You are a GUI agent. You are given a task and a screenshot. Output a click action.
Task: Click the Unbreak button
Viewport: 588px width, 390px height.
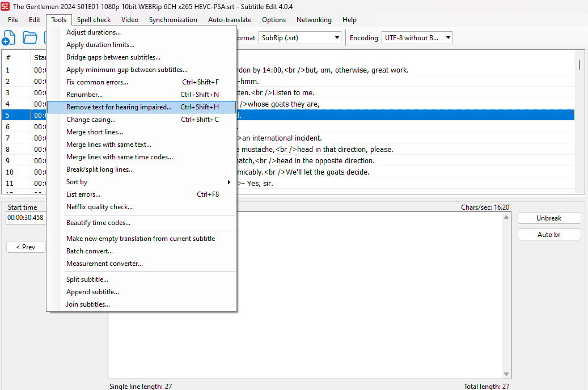coord(549,218)
